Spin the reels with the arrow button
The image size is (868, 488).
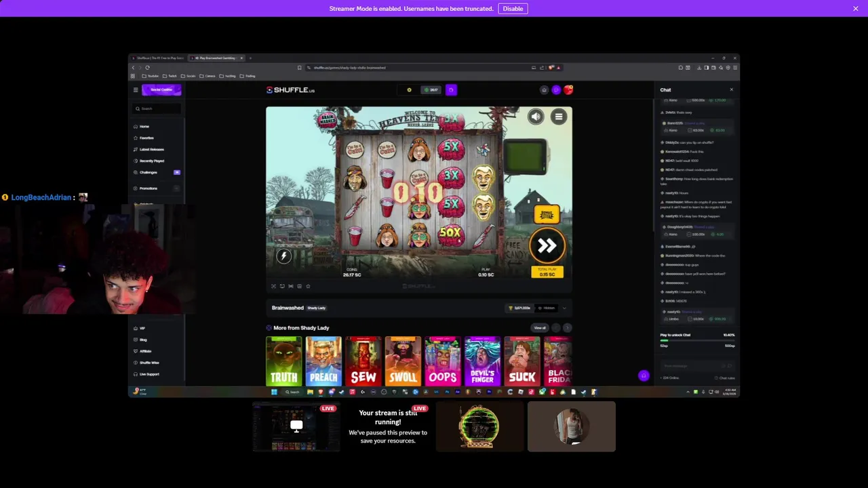coord(547,246)
